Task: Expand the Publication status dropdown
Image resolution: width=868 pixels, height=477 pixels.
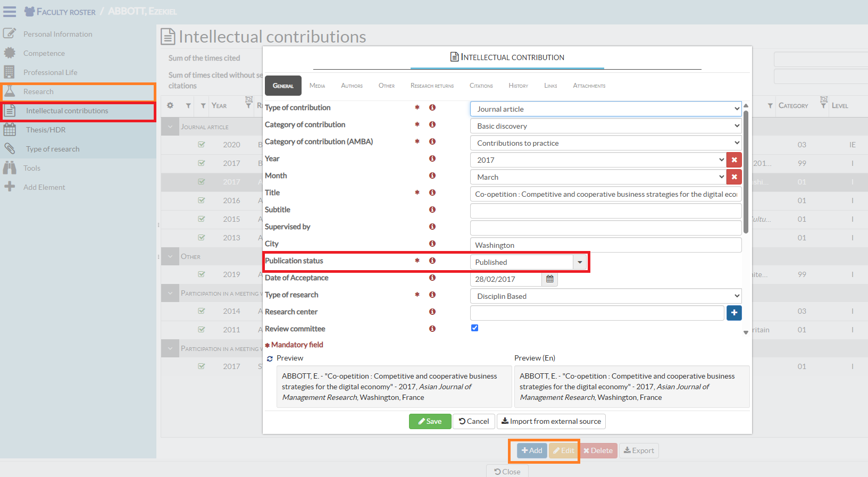Action: (x=580, y=262)
